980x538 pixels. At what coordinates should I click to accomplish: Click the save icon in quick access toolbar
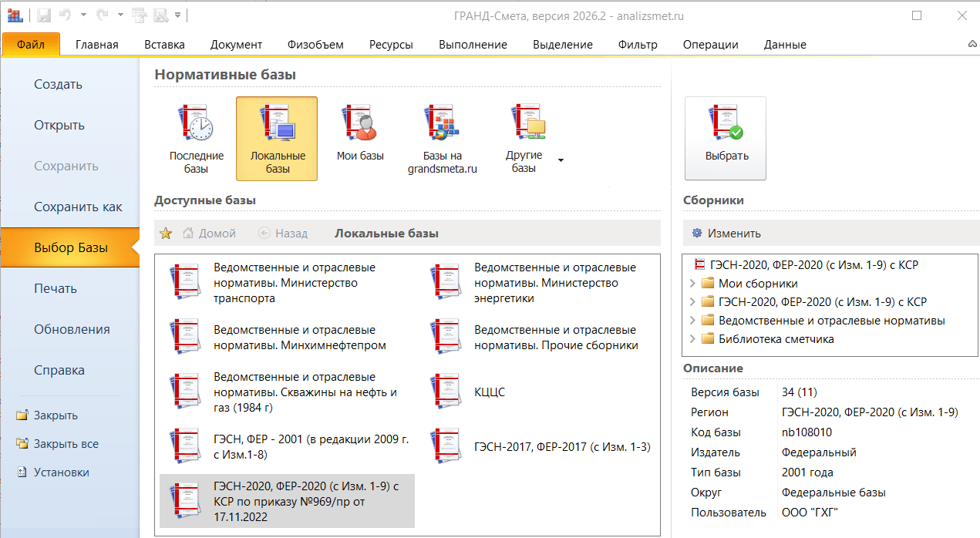tap(44, 15)
